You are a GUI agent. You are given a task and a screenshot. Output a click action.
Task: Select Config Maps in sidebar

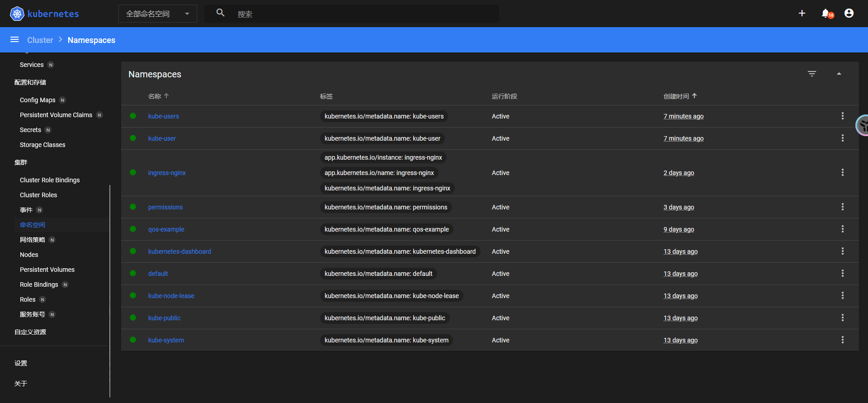point(38,100)
